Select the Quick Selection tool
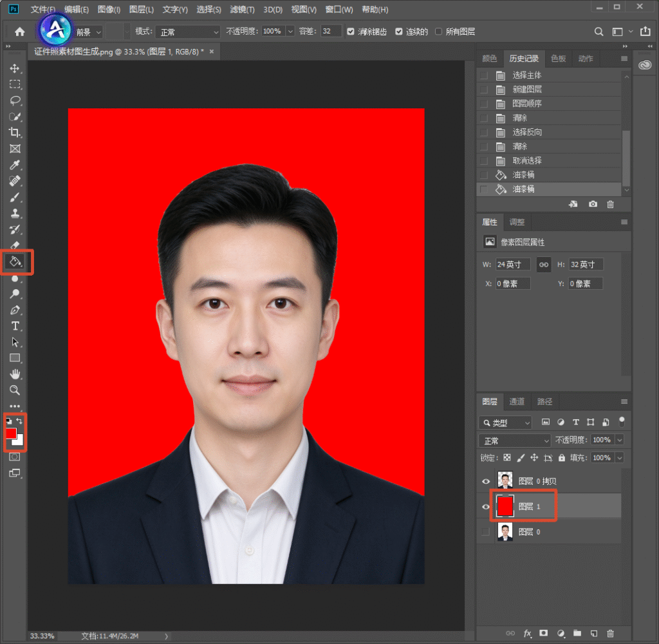 [x=15, y=117]
